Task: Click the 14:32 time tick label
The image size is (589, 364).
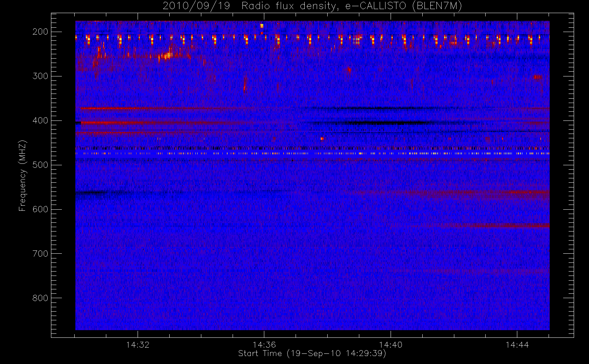Action: (138, 345)
